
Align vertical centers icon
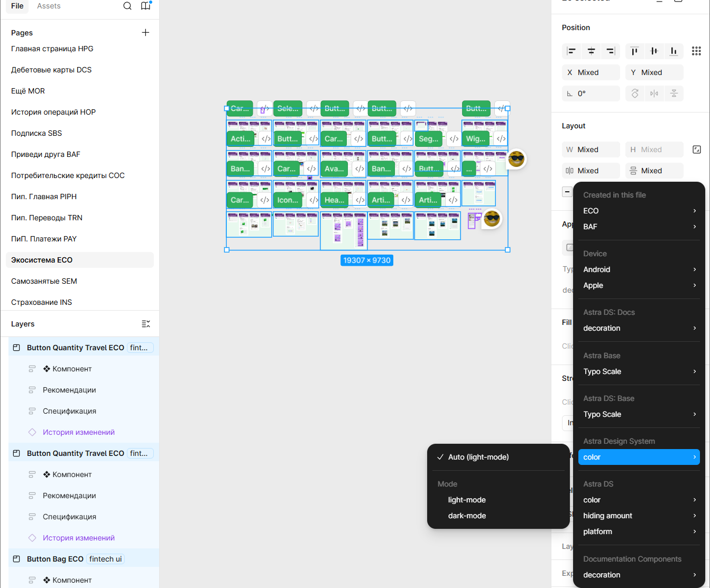coord(654,51)
